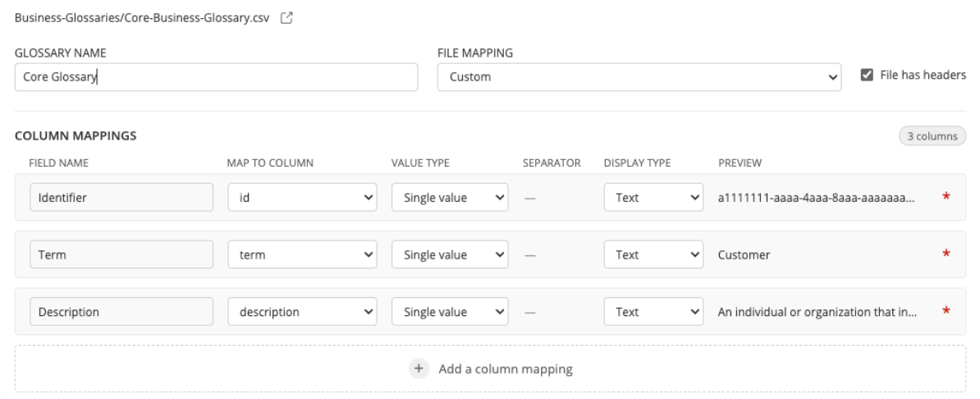The height and width of the screenshot is (399, 980).
Task: Click Add a column mapping
Action: tap(505, 369)
